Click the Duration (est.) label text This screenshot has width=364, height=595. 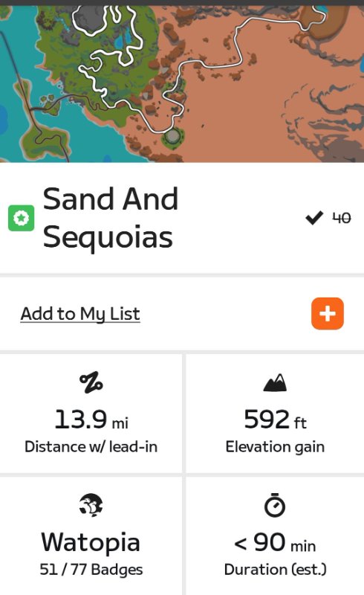(275, 570)
